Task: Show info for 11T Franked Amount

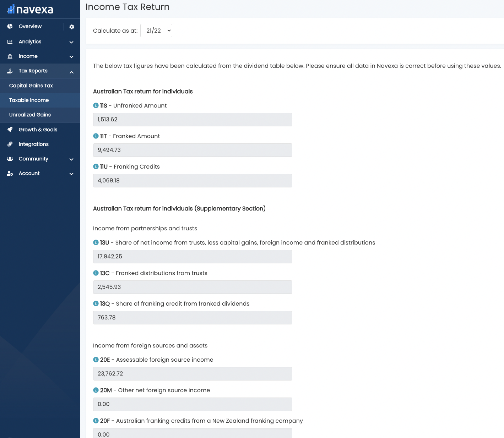Action: click(96, 136)
